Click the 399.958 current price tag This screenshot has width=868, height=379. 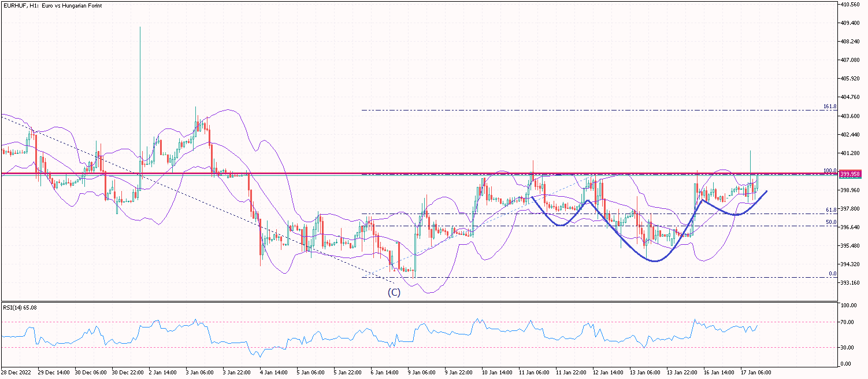tap(850, 174)
